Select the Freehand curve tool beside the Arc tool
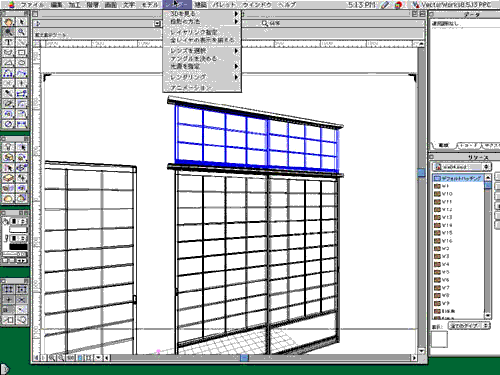 (x=21, y=73)
